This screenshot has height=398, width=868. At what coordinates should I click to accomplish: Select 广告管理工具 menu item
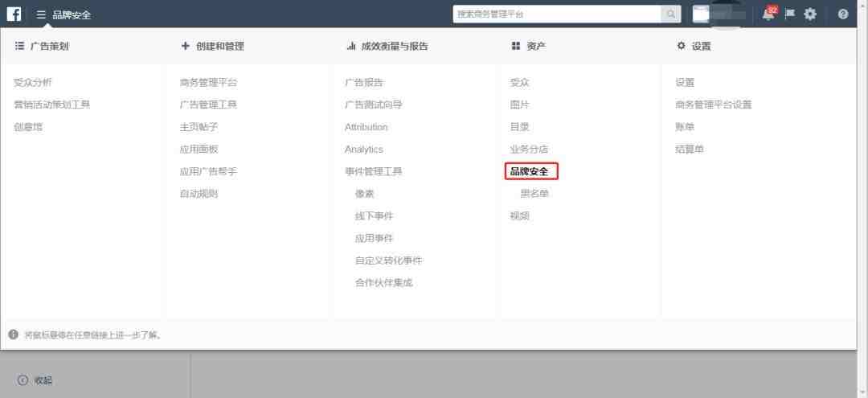(x=208, y=105)
